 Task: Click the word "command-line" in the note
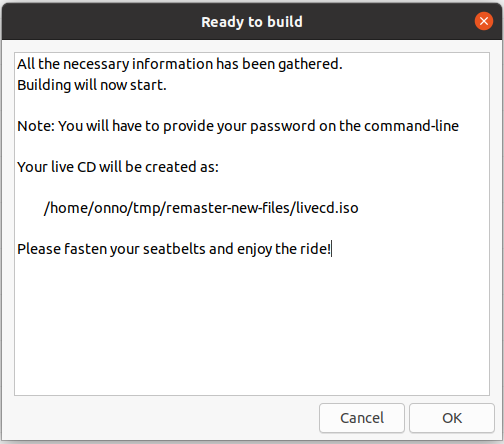pos(411,126)
